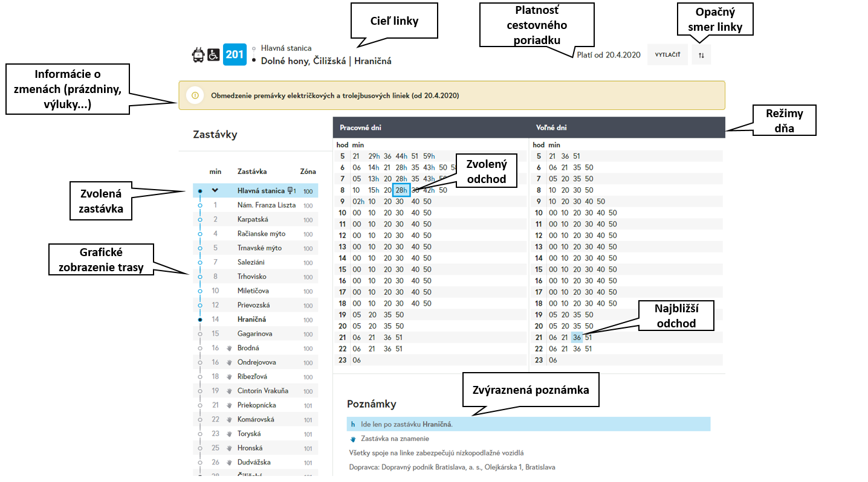Click the request-stop hand icon beside Brodná

pyautogui.click(x=229, y=349)
